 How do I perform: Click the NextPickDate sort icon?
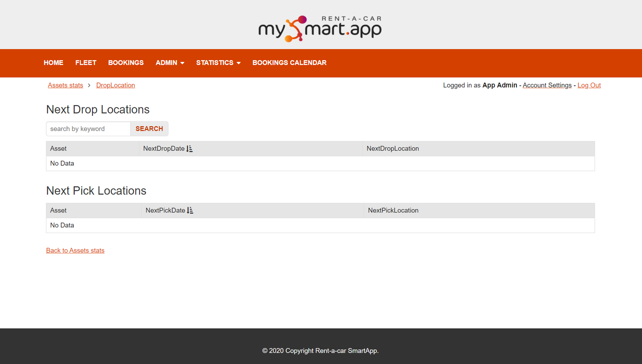[x=190, y=210]
